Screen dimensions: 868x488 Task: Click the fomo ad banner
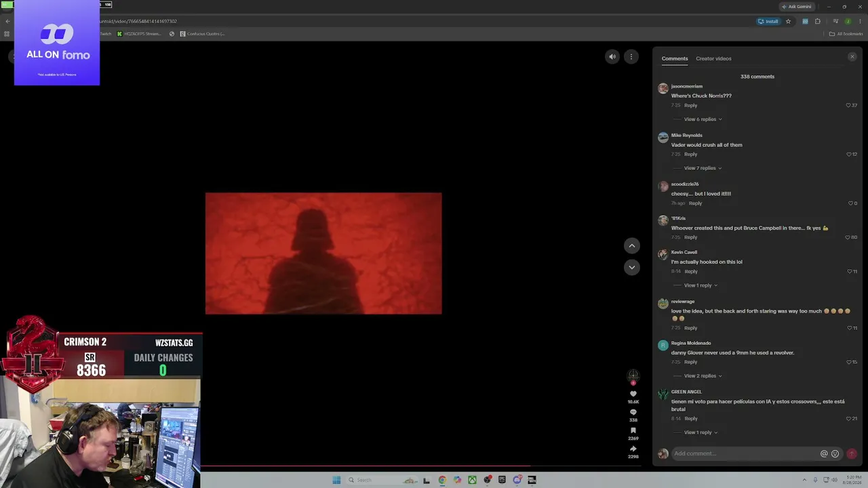pyautogui.click(x=57, y=43)
